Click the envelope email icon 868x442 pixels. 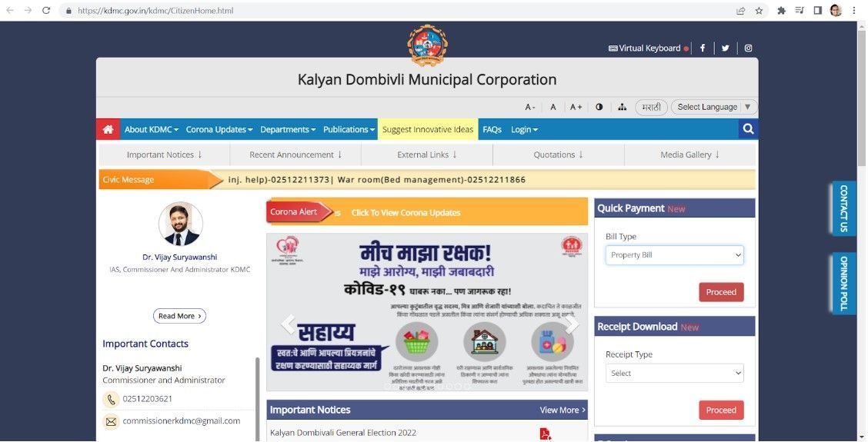point(111,421)
